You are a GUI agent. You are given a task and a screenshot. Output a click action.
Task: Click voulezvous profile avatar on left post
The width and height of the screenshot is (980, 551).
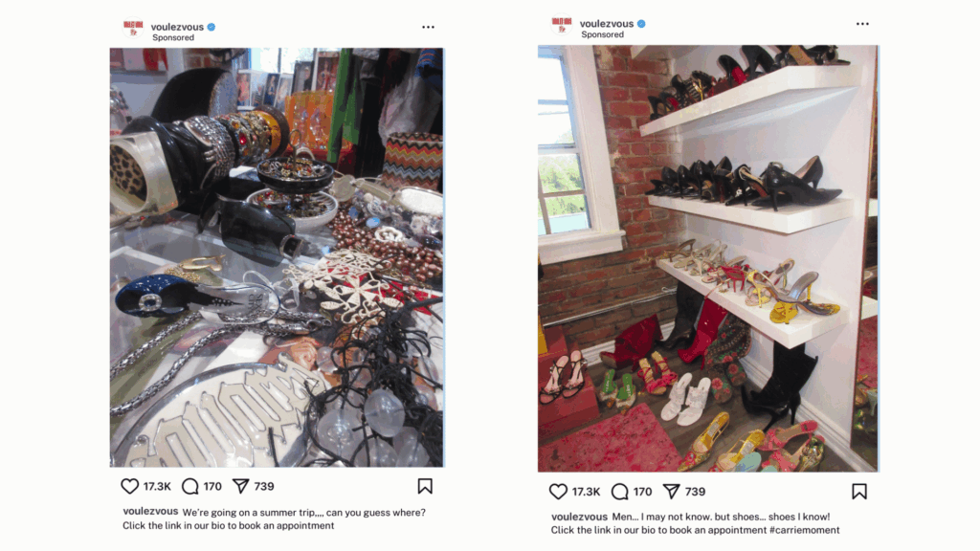pos(133,29)
